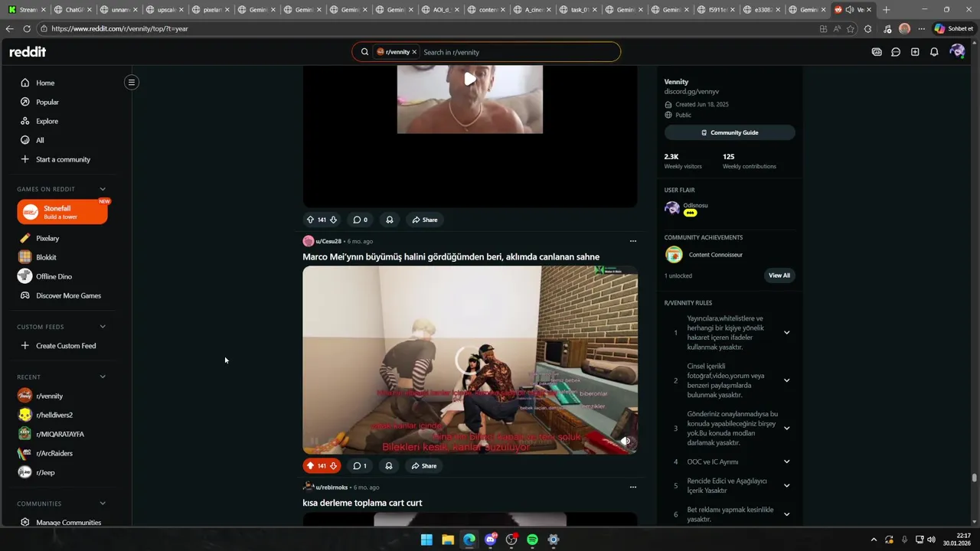Viewport: 980px width, 551px height.
Task: Click Start a community
Action: click(64, 159)
